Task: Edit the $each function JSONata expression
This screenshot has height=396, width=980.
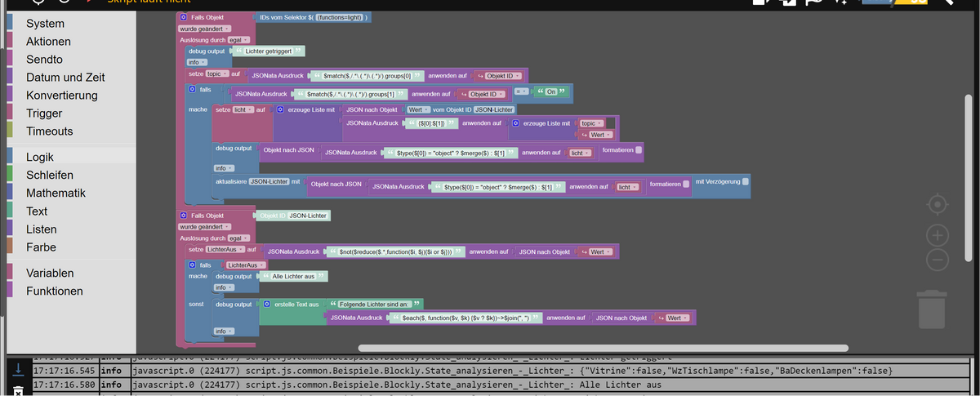Action: pyautogui.click(x=466, y=318)
